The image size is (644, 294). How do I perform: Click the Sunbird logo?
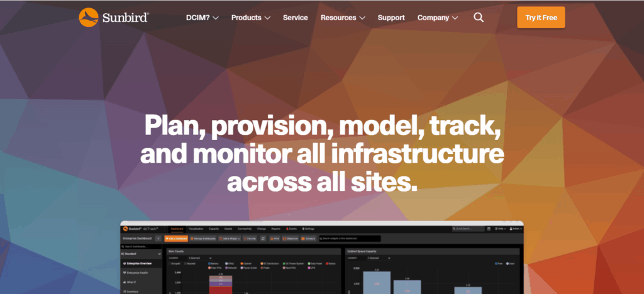click(113, 17)
